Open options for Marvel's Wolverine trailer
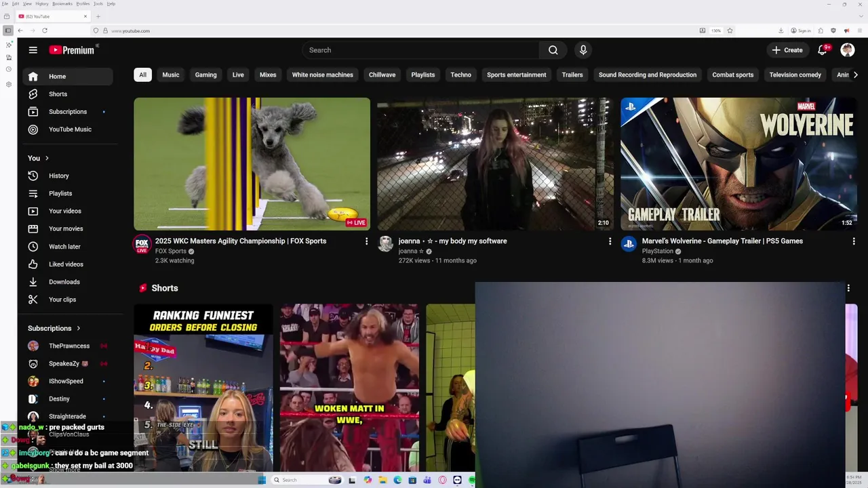 point(853,241)
